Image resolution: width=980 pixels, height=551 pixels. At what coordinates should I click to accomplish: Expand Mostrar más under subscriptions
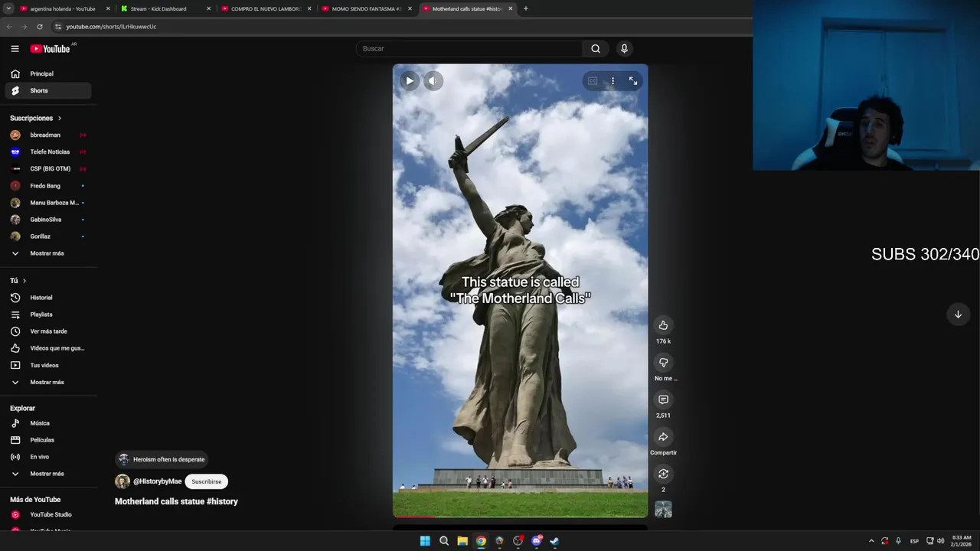pyautogui.click(x=48, y=253)
